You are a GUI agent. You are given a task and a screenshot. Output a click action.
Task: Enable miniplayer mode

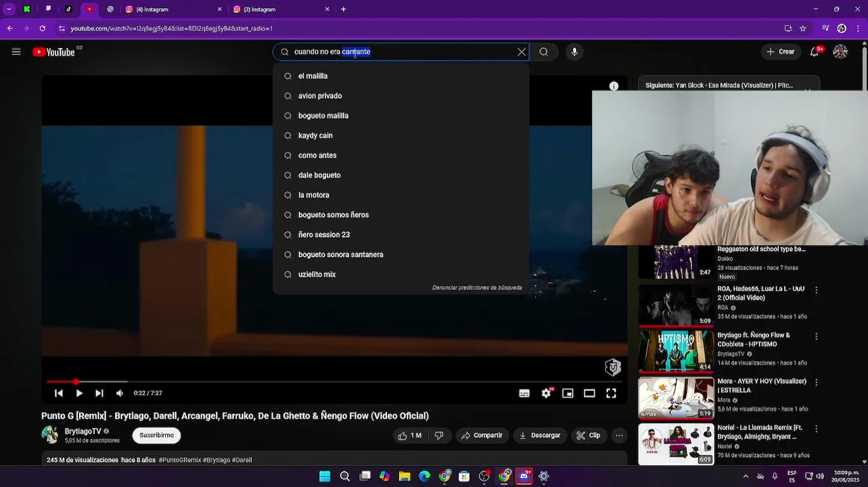coord(568,393)
